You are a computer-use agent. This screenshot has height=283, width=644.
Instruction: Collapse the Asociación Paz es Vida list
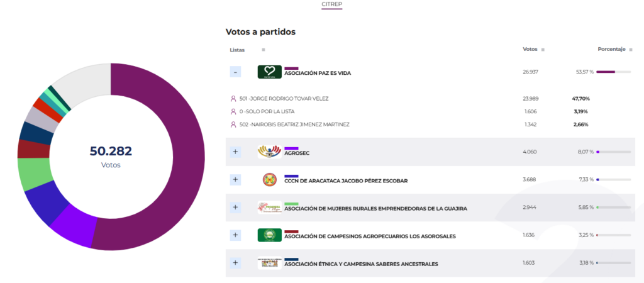pos(235,72)
